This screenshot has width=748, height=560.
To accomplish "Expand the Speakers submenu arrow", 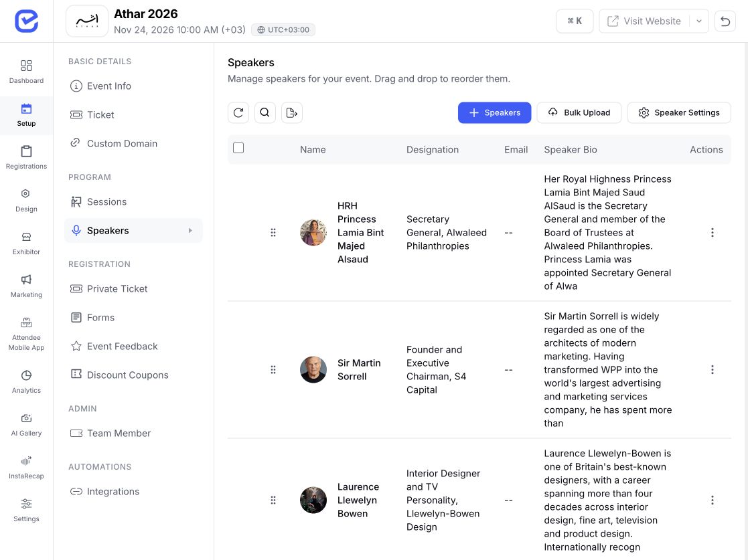I will (190, 231).
